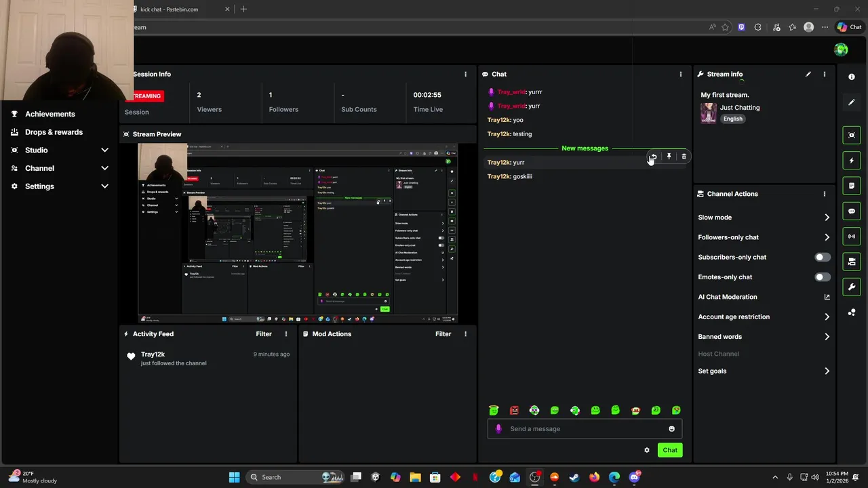Click the green profile avatar at top right
868x488 pixels.
click(841, 49)
